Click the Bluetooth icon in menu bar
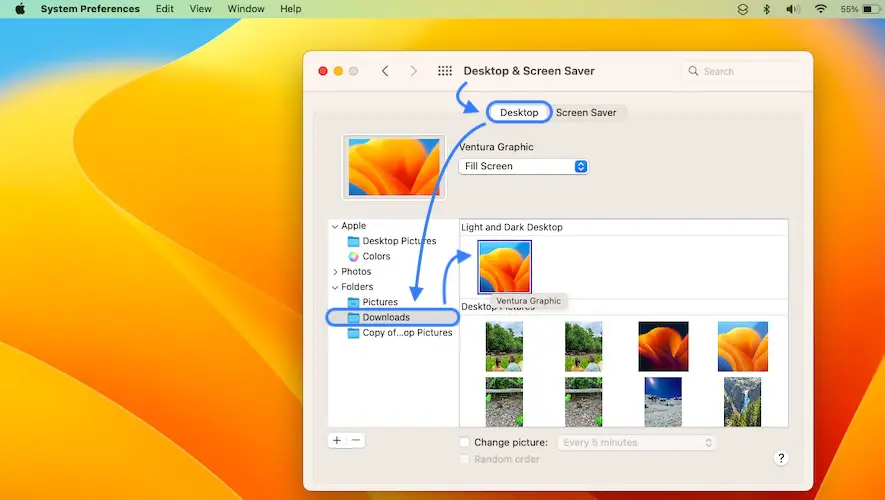Image resolution: width=885 pixels, height=500 pixels. click(x=767, y=9)
